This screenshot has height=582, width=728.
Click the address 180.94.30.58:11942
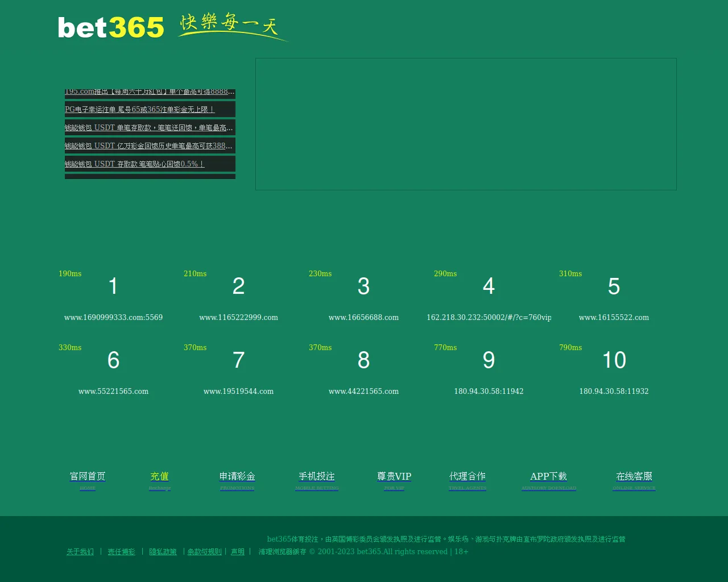pyautogui.click(x=489, y=391)
